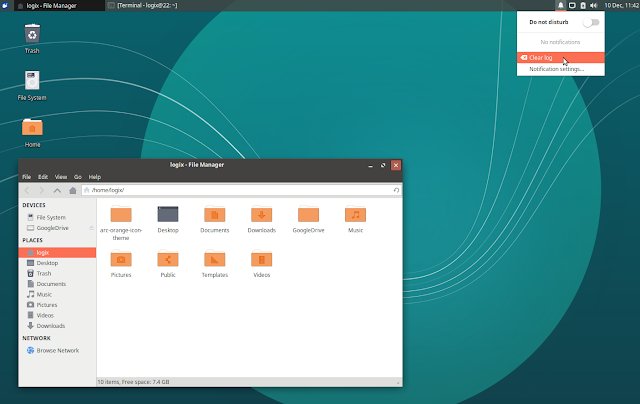Screen dimensions: 640x404
Task: Open the Go menu
Action: click(78, 177)
